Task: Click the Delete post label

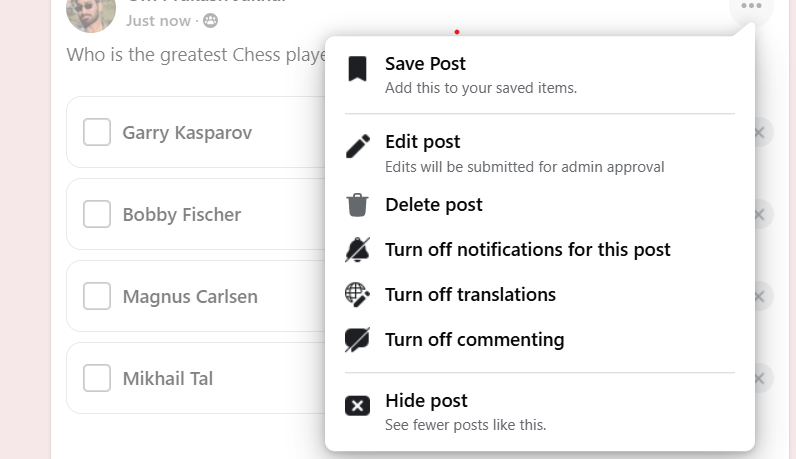Action: pyautogui.click(x=433, y=205)
